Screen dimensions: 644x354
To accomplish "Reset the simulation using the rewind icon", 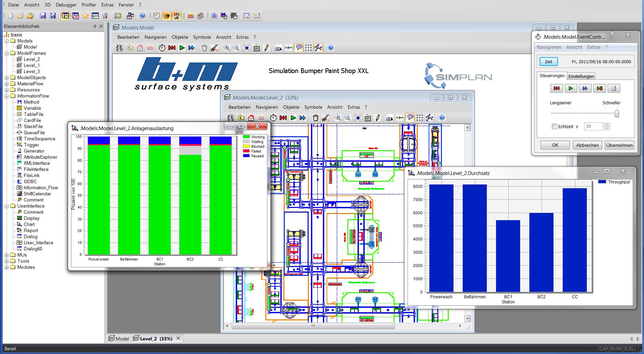I will pyautogui.click(x=172, y=48).
